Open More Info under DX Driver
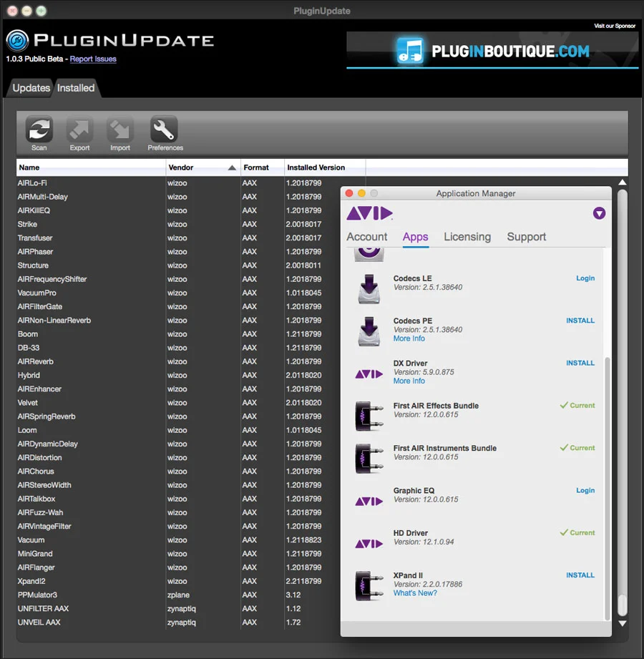The height and width of the screenshot is (659, 644). pos(409,381)
